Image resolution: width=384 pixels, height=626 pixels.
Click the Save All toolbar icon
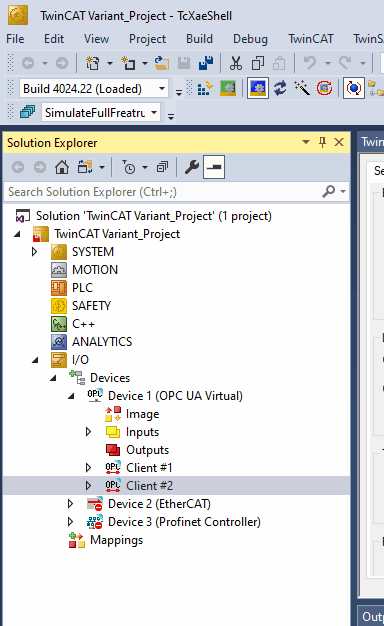click(206, 63)
